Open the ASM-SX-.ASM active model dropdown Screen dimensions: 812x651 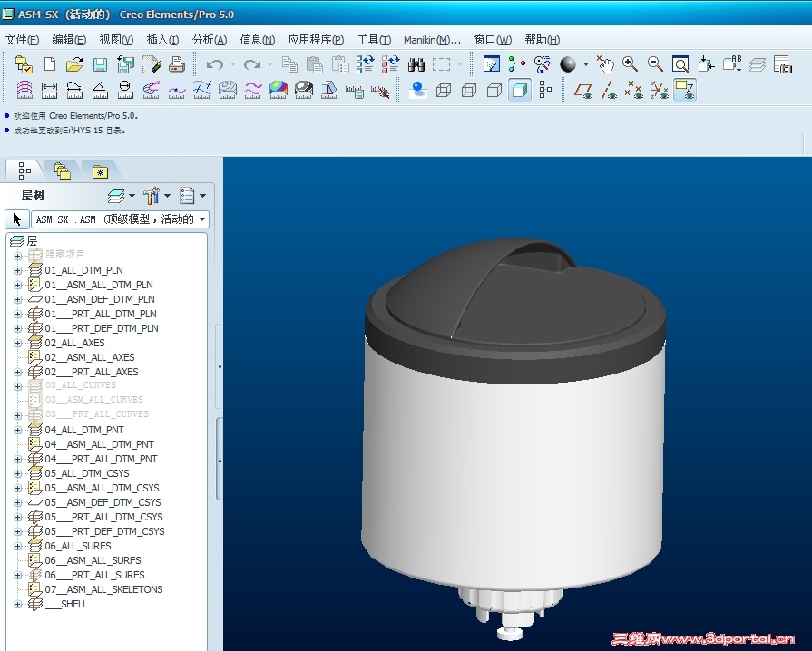120,219
